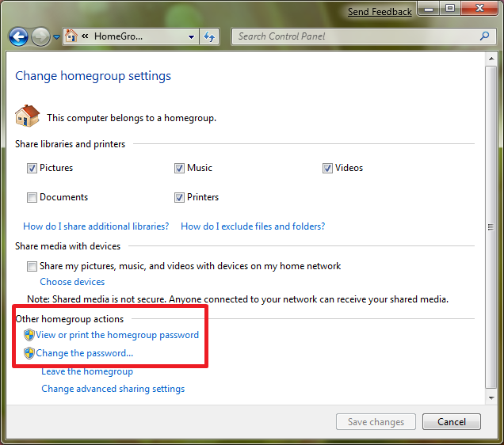Uncheck the Printers sharing checkbox
504x445 pixels.
tap(179, 197)
